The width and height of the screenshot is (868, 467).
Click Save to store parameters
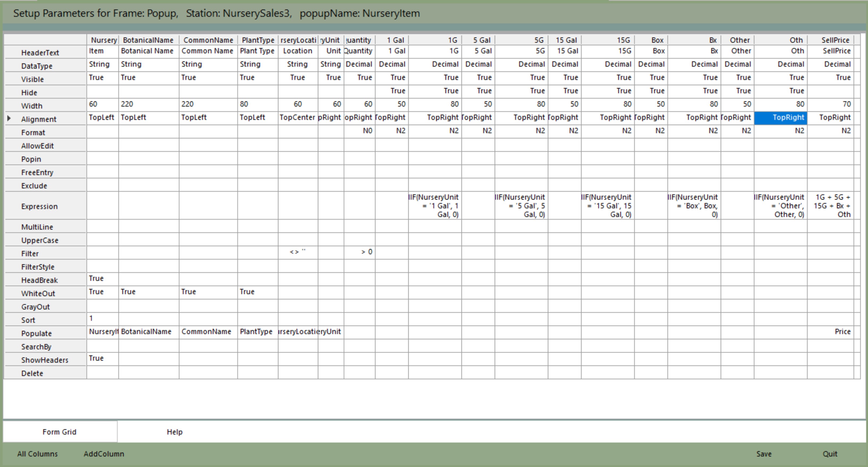point(764,454)
